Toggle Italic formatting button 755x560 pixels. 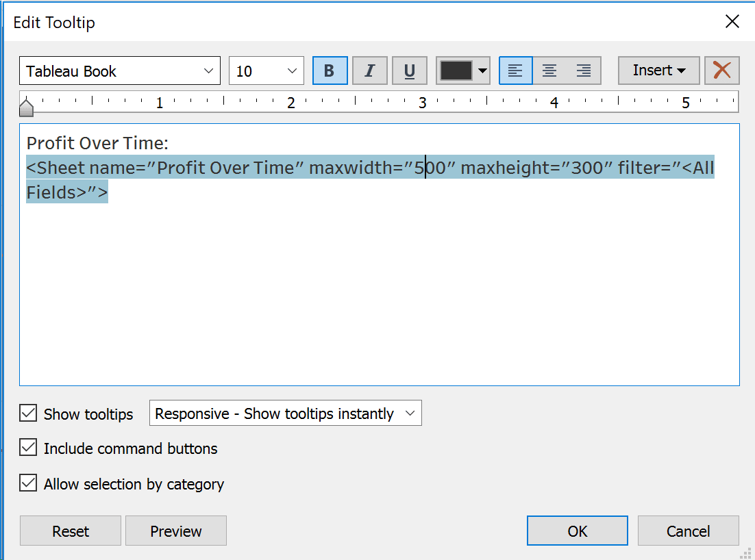click(x=370, y=71)
